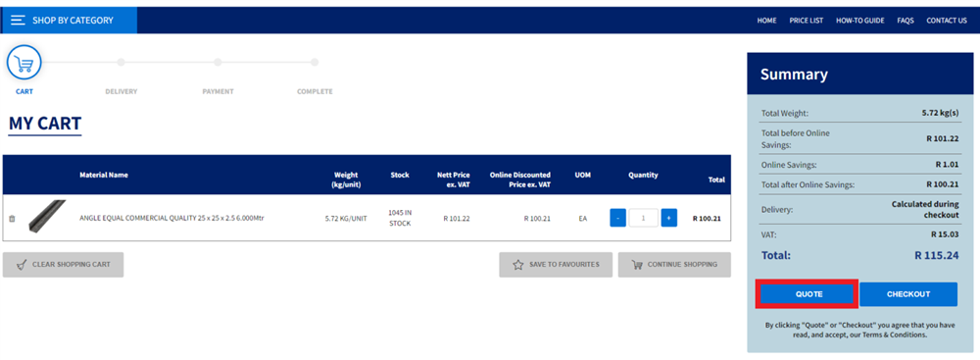Image resolution: width=980 pixels, height=360 pixels.
Task: Click the Online Savings value 'R 1.01'
Action: (947, 165)
